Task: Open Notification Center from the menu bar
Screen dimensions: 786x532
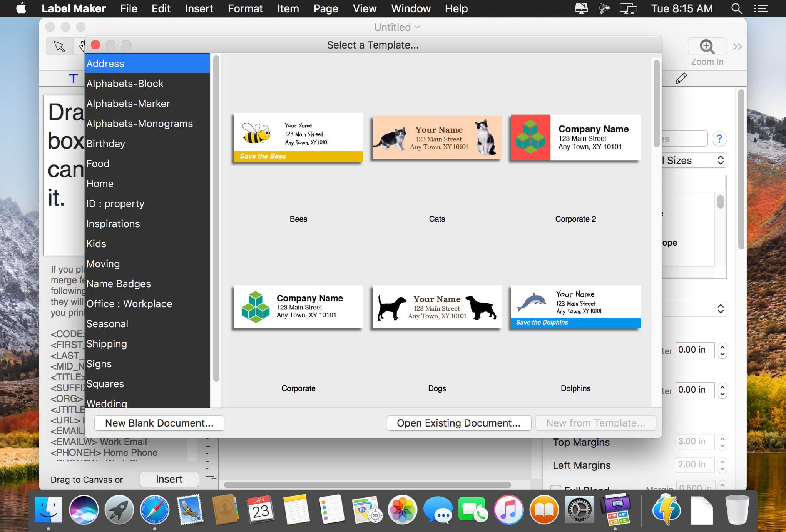Action: (x=761, y=8)
